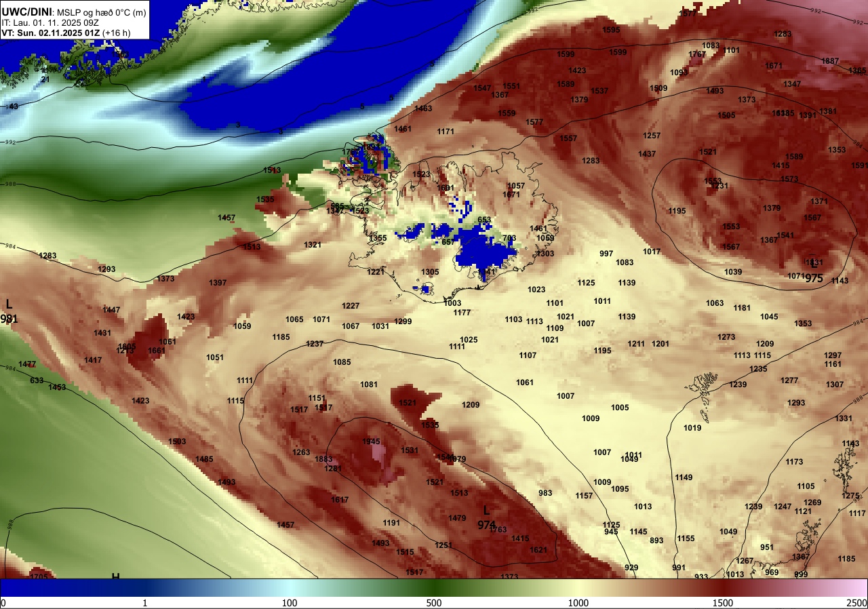The image size is (868, 609).
Task: Click the height value 1321
Action: point(313,245)
